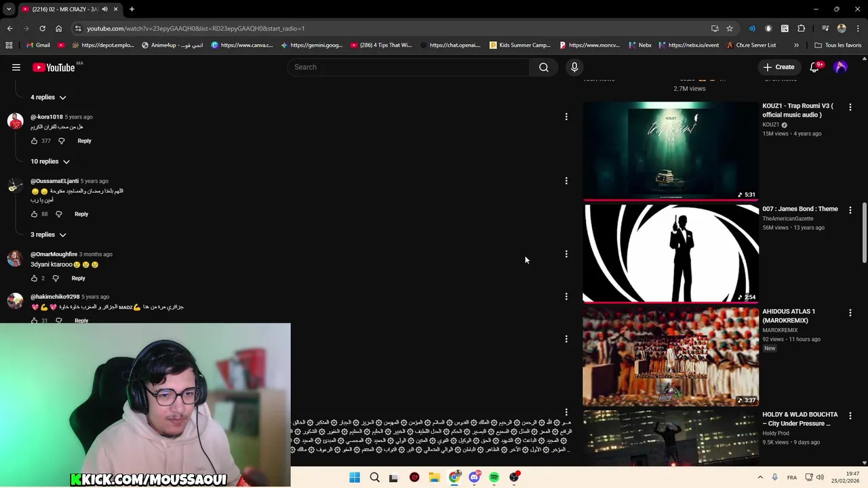Open File Explorer from the taskbar
The height and width of the screenshot is (488, 868).
click(x=434, y=477)
